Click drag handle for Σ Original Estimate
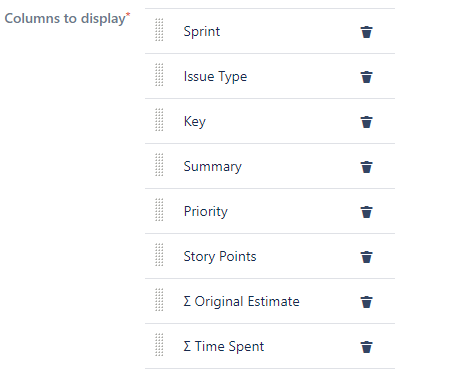 159,300
